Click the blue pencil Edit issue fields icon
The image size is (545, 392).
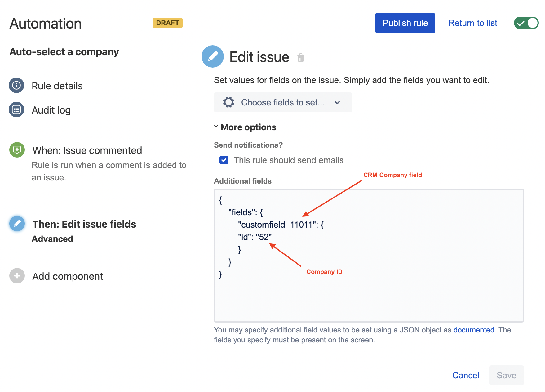17,224
